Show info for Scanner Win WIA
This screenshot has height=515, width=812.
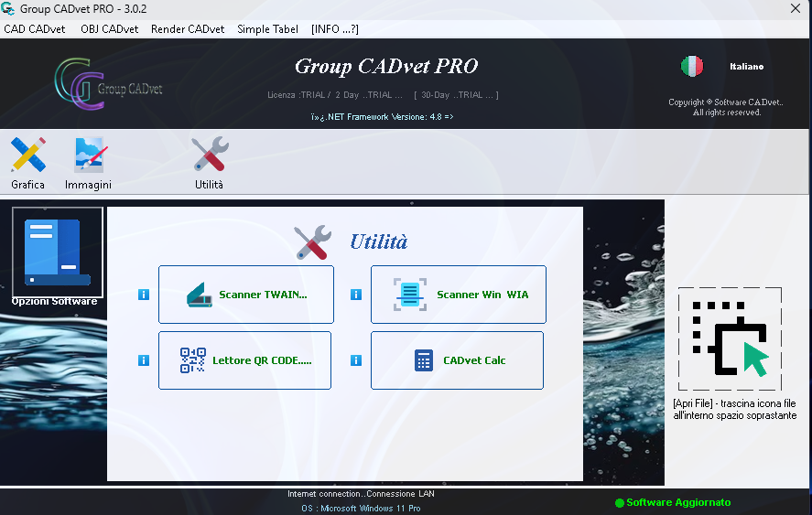356,295
